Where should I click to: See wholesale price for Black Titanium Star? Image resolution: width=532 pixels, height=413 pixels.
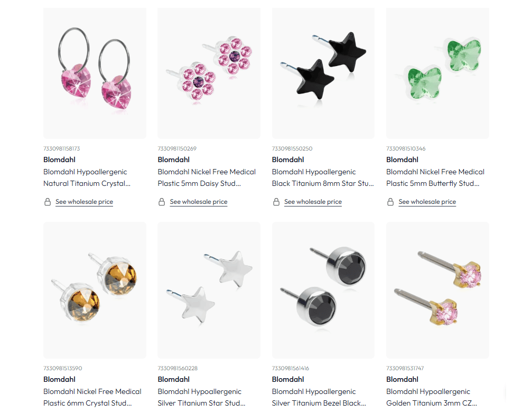point(313,202)
